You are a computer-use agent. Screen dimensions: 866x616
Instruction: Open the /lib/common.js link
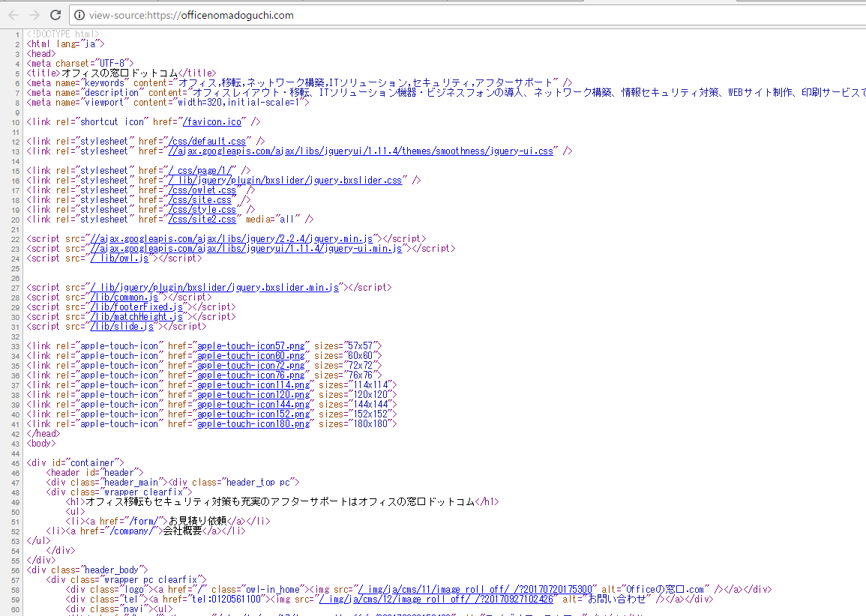[x=124, y=298]
